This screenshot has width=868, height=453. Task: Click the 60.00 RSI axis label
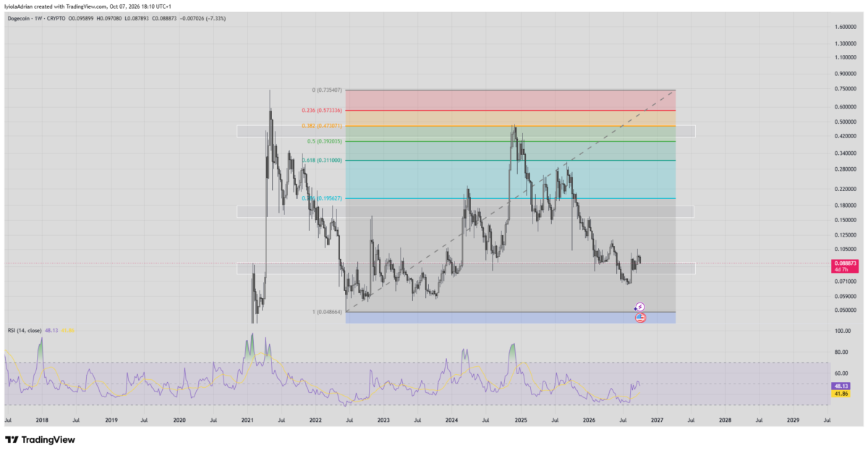[841, 373]
